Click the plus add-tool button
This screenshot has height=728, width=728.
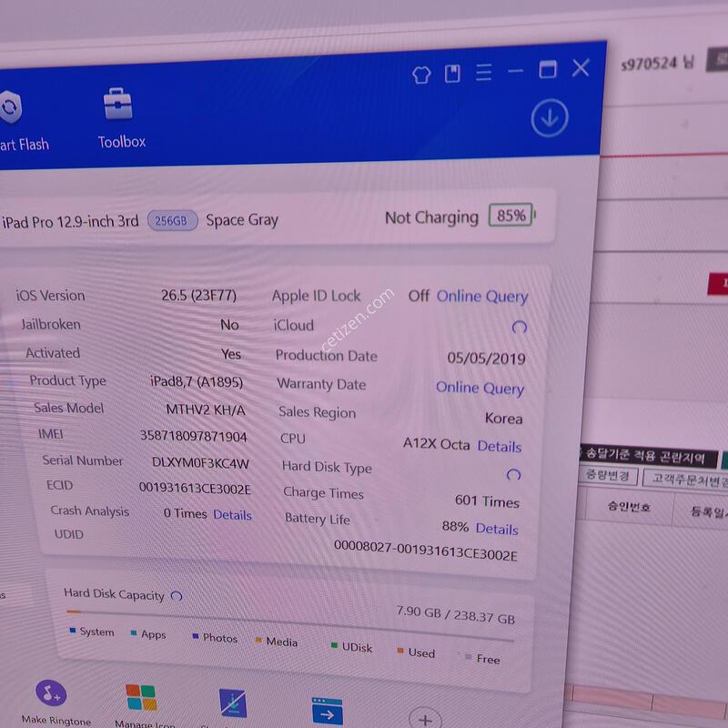[x=425, y=719]
